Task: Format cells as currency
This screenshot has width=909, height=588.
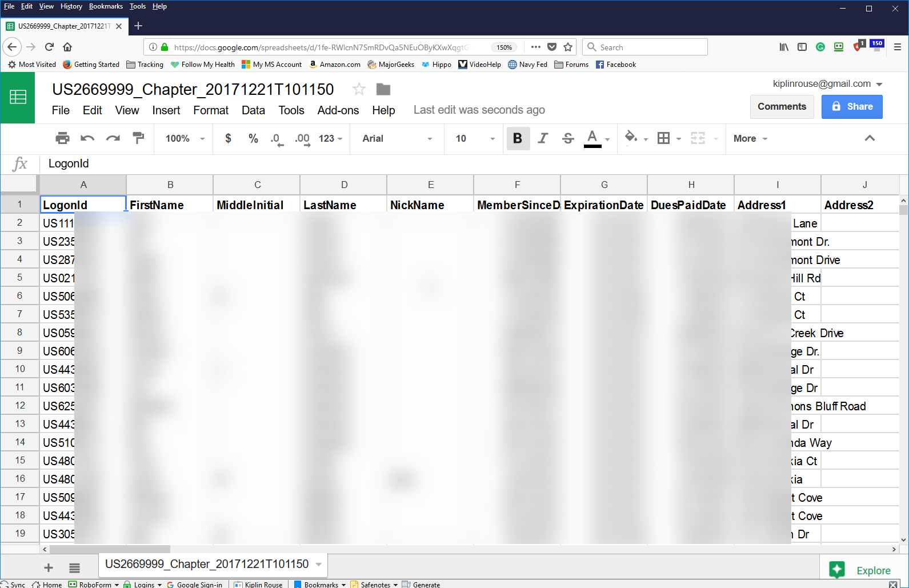Action: [228, 138]
